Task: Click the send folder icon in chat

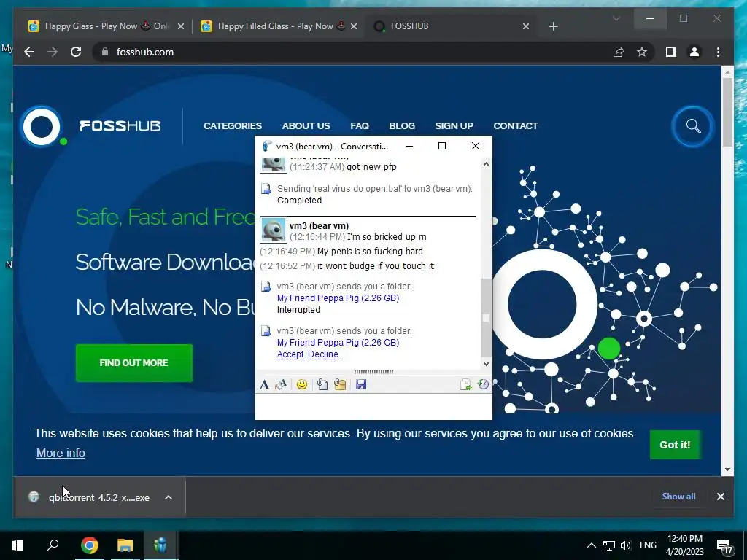Action: tap(340, 385)
